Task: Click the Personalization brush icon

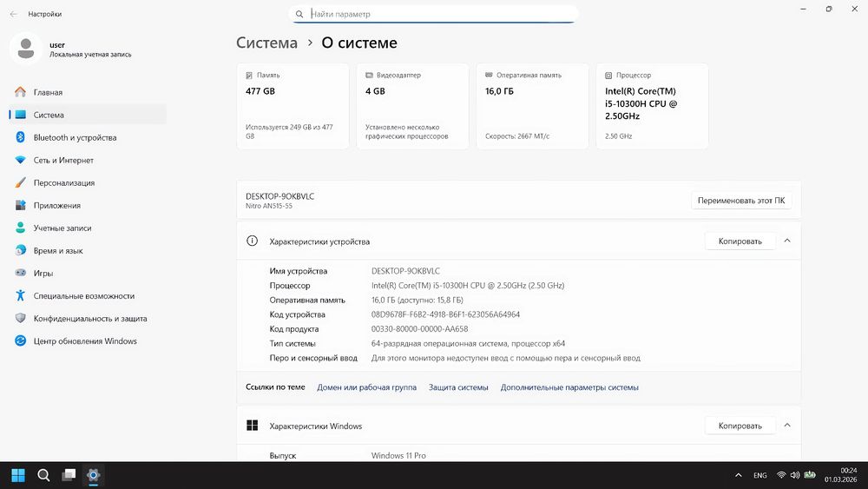Action: click(21, 182)
